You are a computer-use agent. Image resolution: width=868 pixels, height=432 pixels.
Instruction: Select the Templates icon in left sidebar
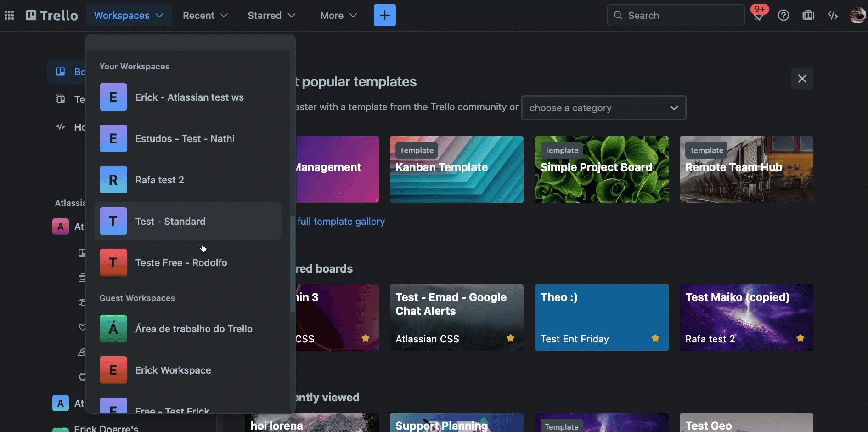point(61,99)
